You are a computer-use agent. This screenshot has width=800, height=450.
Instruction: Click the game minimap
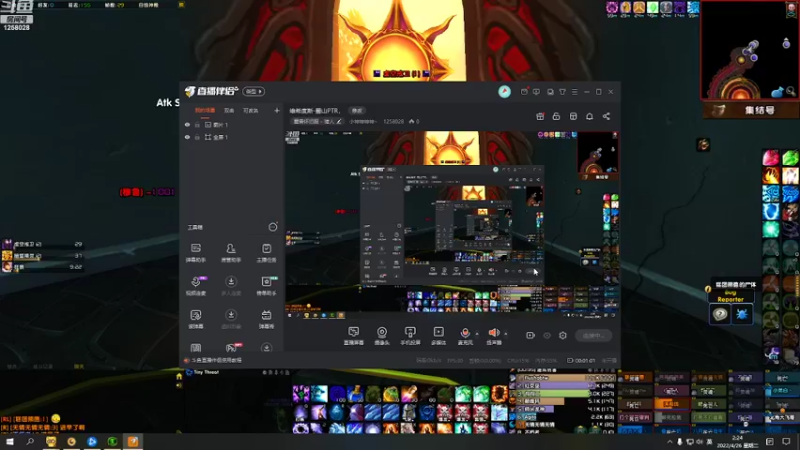(749, 50)
